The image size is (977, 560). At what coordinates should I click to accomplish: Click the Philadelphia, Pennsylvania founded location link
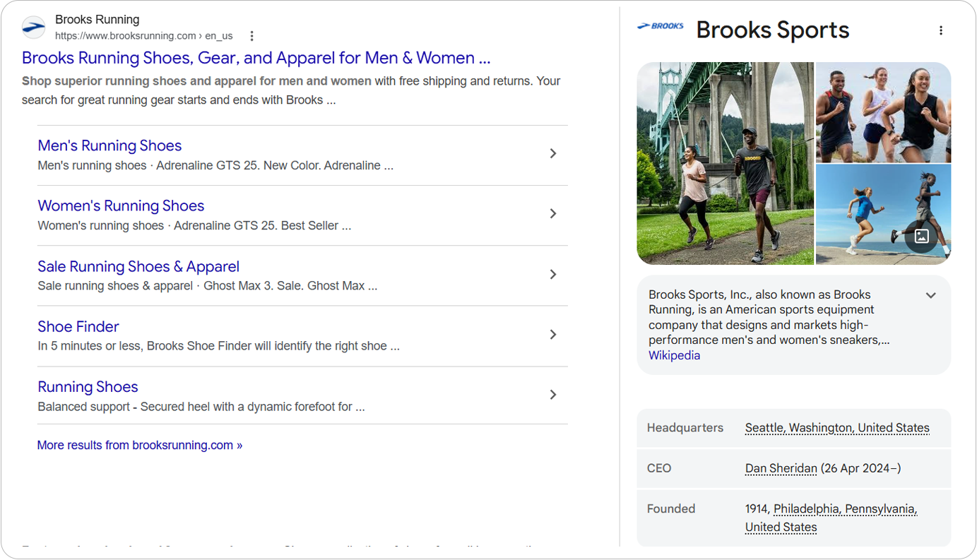(x=845, y=508)
